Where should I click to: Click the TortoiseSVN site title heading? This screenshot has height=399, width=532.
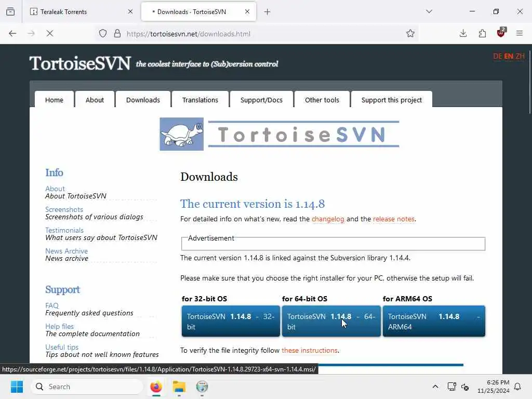click(x=80, y=63)
